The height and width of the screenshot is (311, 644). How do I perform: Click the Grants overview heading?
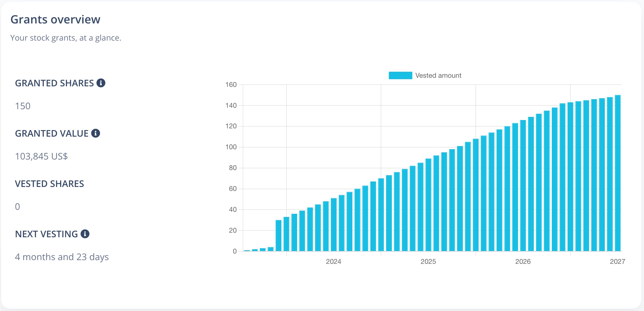56,19
